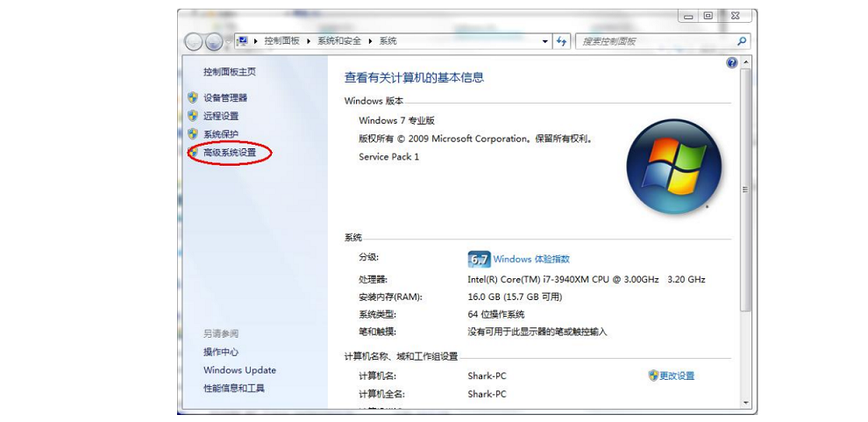868x422 pixels.
Task: Click 64 位操作系统 value
Action: pyautogui.click(x=496, y=315)
